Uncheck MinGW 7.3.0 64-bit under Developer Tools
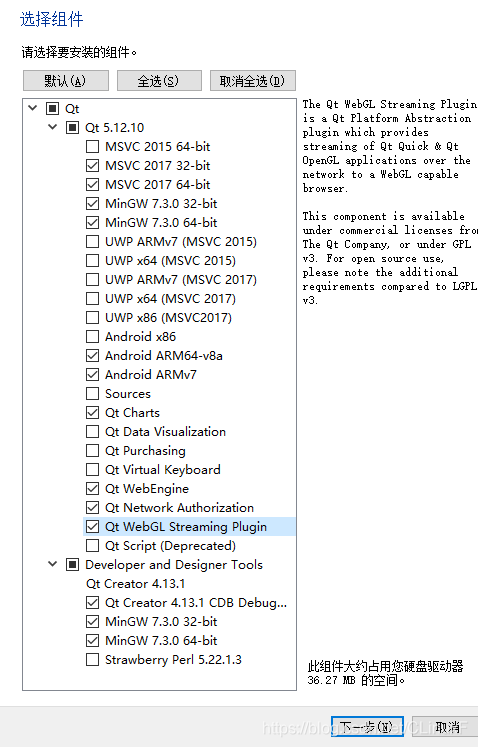Viewport: 478px width, 747px height. pos(92,641)
